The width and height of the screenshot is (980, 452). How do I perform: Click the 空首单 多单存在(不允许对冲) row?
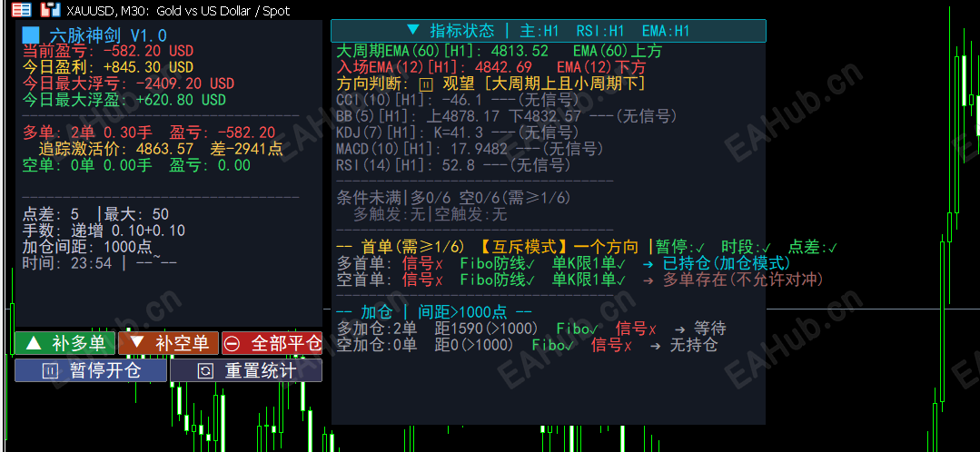(x=580, y=279)
